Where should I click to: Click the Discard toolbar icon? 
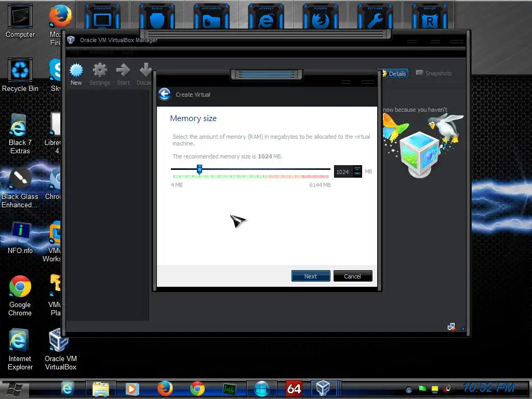coord(144,74)
